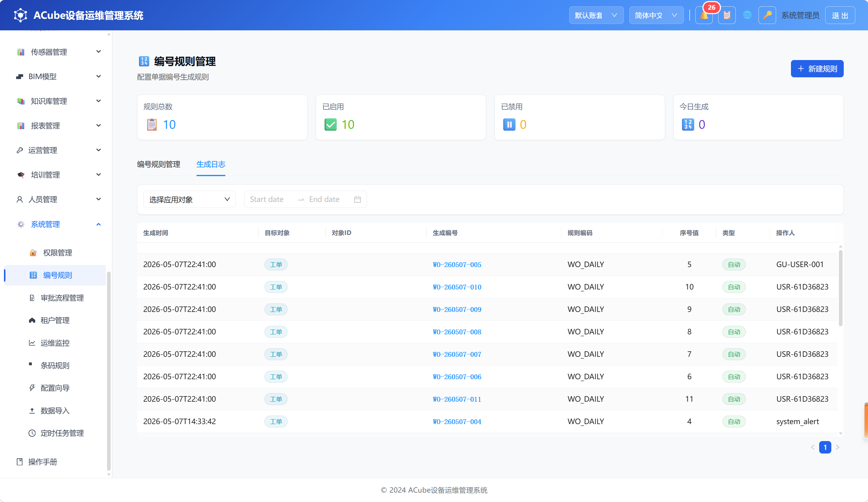Click the globe icon in the header
The height and width of the screenshot is (502, 868).
click(747, 15)
